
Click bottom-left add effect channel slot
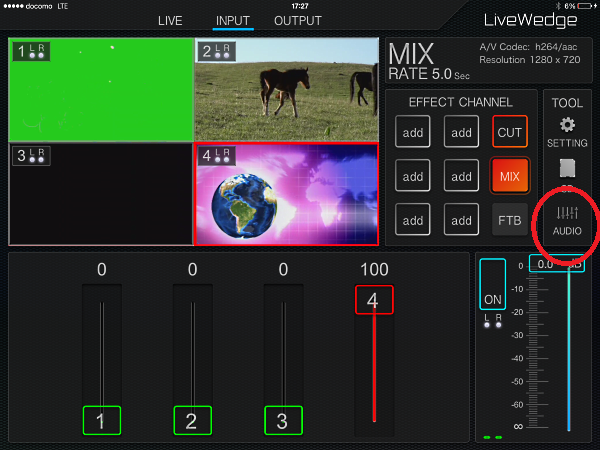coord(413,219)
